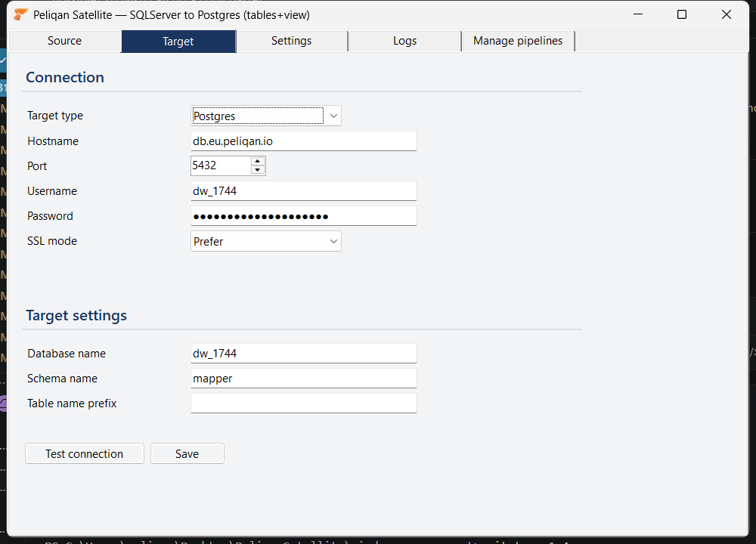Click the Hostname label

pyautogui.click(x=53, y=141)
